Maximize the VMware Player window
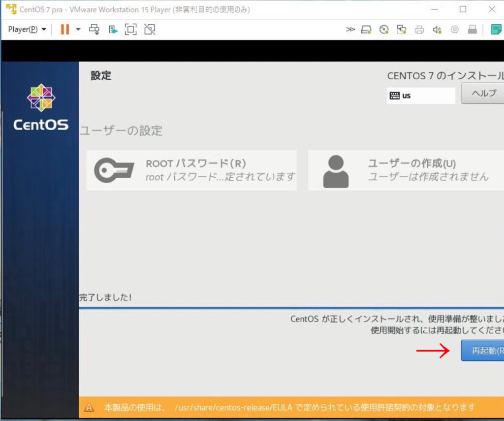The height and width of the screenshot is (421, 504). coord(463,9)
